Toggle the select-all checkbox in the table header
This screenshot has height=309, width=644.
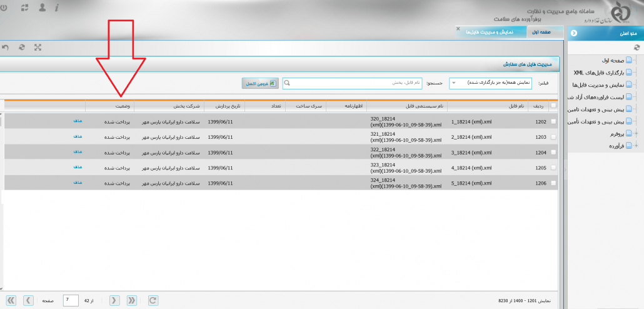click(553, 106)
